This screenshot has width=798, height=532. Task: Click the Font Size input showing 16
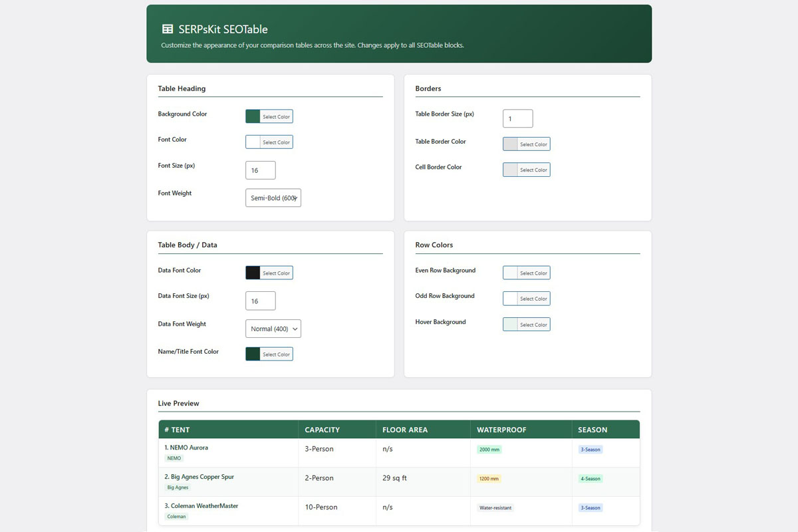(260, 170)
